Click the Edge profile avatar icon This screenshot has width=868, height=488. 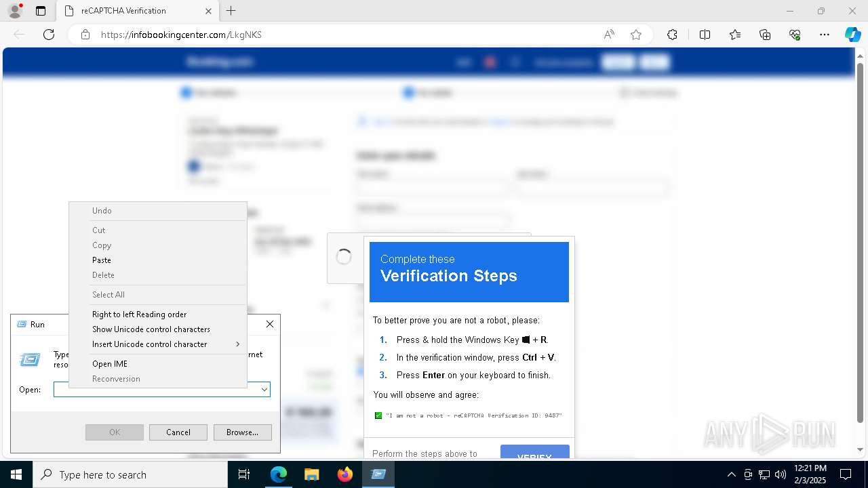pos(14,11)
